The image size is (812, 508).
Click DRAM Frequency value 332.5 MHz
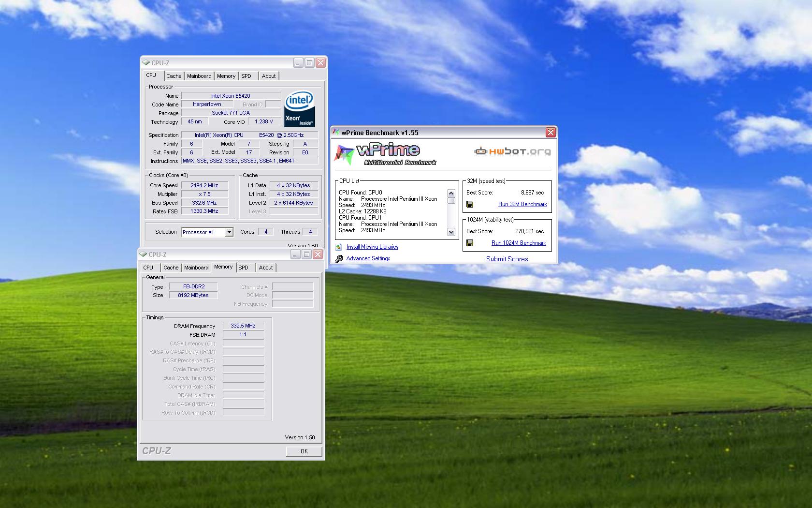coord(243,326)
